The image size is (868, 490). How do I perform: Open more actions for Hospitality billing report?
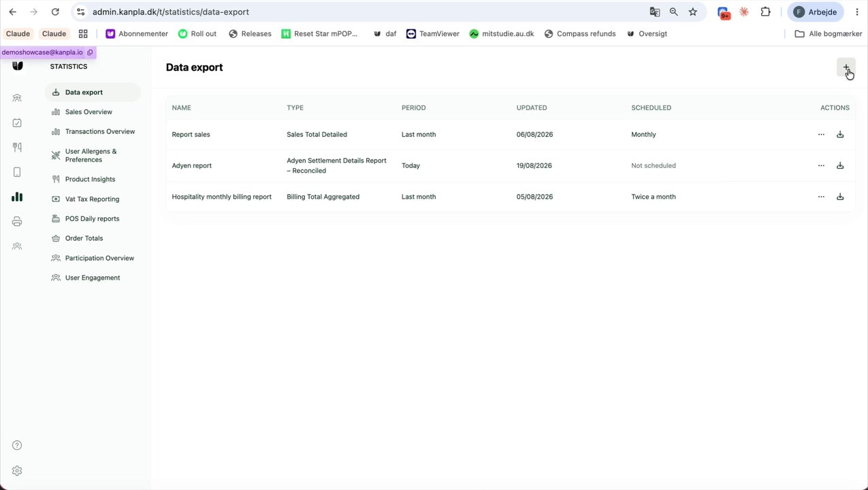821,197
